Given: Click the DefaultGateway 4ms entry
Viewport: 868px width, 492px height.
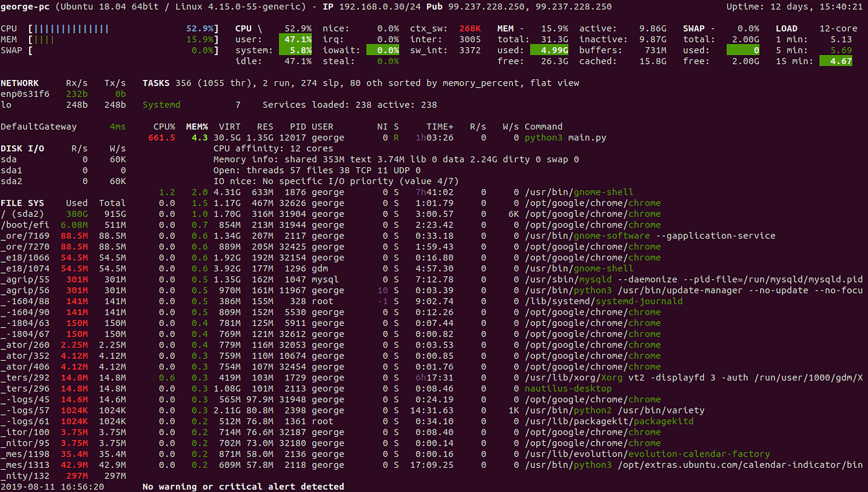Looking at the screenshot, I should click(x=63, y=126).
